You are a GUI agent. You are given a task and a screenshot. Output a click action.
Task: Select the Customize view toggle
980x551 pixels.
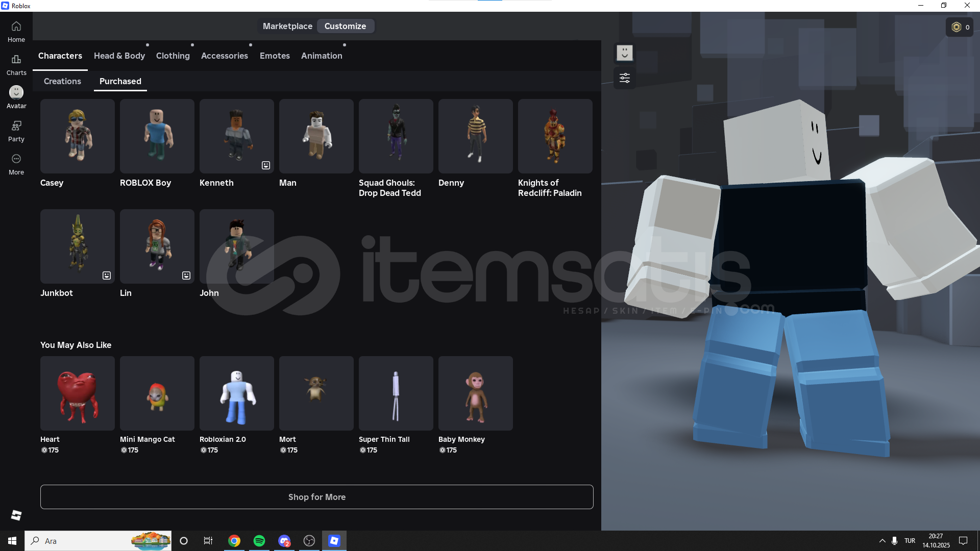click(x=345, y=26)
